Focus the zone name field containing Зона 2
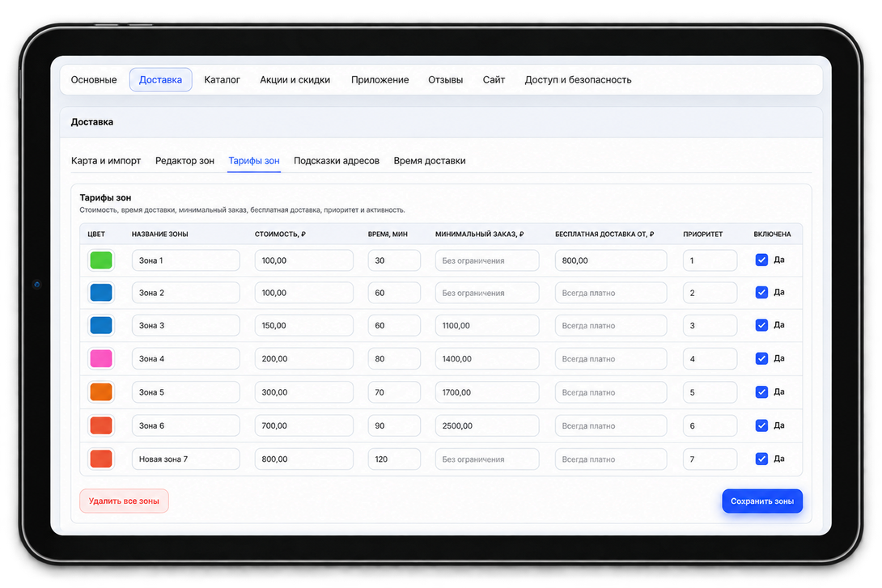The height and width of the screenshot is (588, 882). click(185, 293)
